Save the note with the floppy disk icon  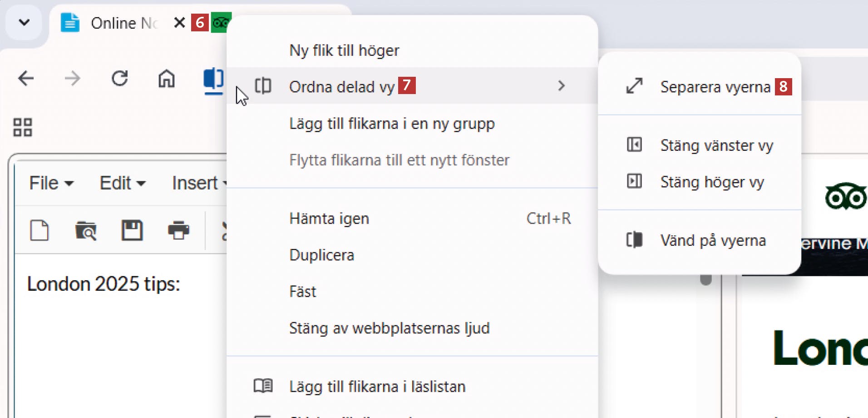coord(132,230)
